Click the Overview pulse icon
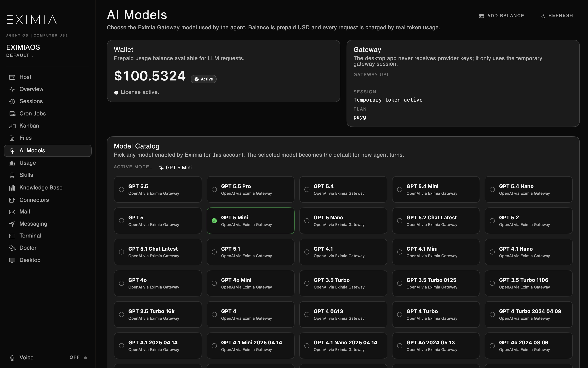The width and height of the screenshot is (588, 368). 12,89
